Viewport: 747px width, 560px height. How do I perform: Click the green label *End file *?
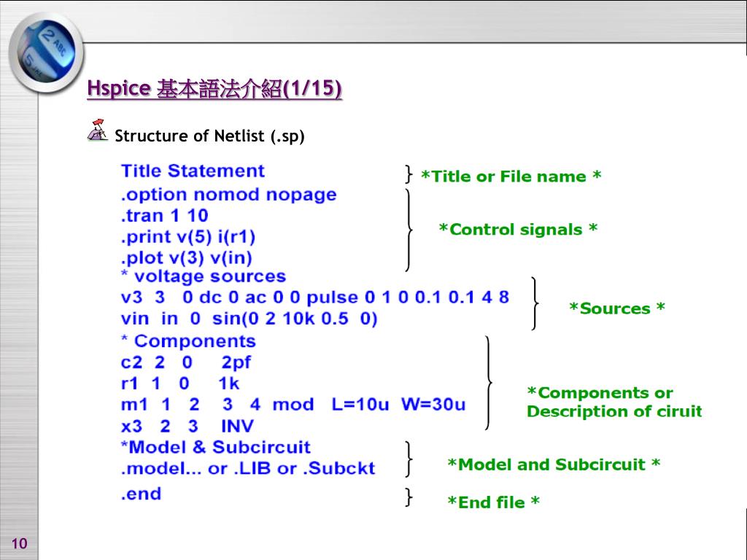(x=494, y=502)
